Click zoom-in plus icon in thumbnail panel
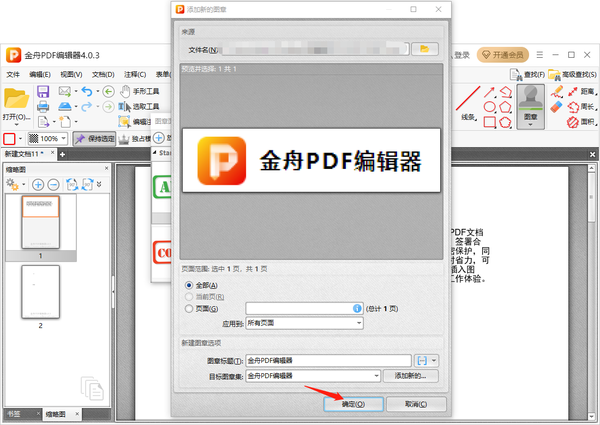The height and width of the screenshot is (425, 600). (38, 185)
